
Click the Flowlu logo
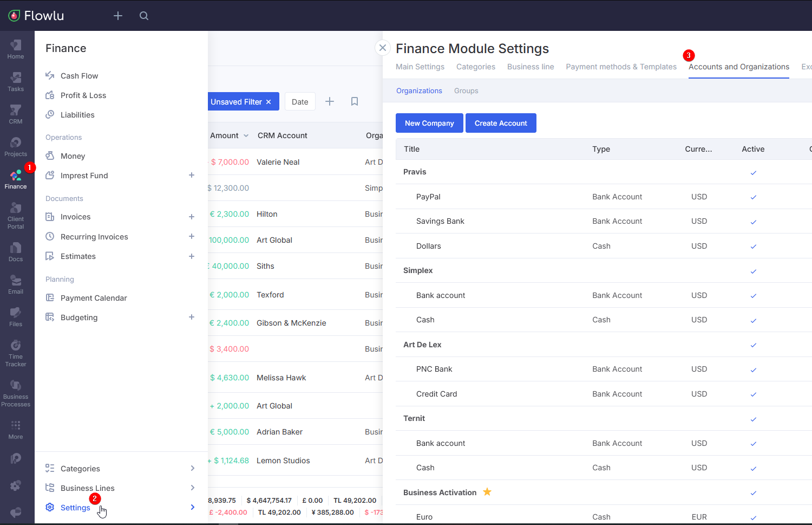[36, 16]
